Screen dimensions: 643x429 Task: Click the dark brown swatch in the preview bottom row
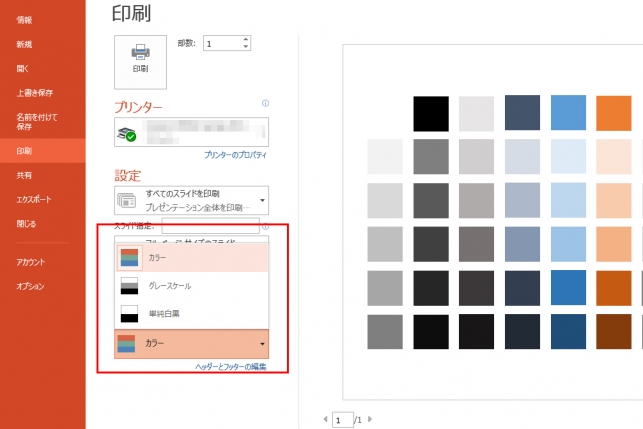click(614, 332)
